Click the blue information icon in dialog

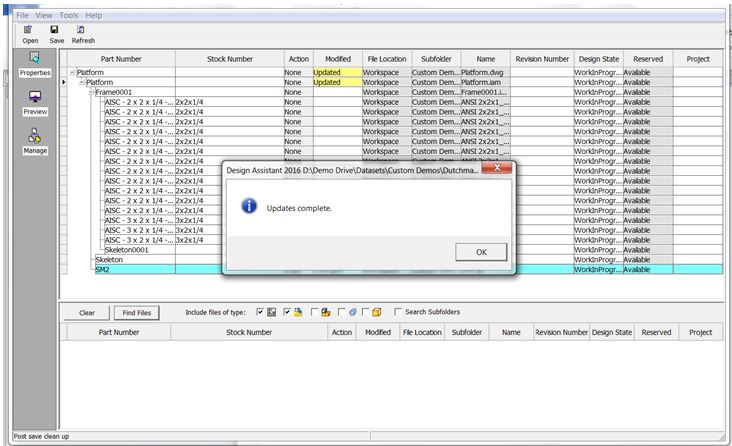coord(249,205)
